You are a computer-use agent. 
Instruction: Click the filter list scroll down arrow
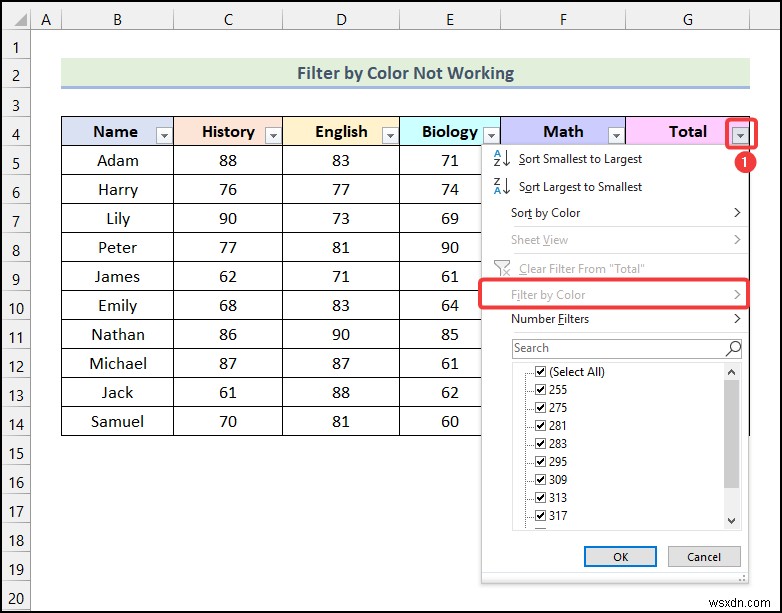click(731, 521)
